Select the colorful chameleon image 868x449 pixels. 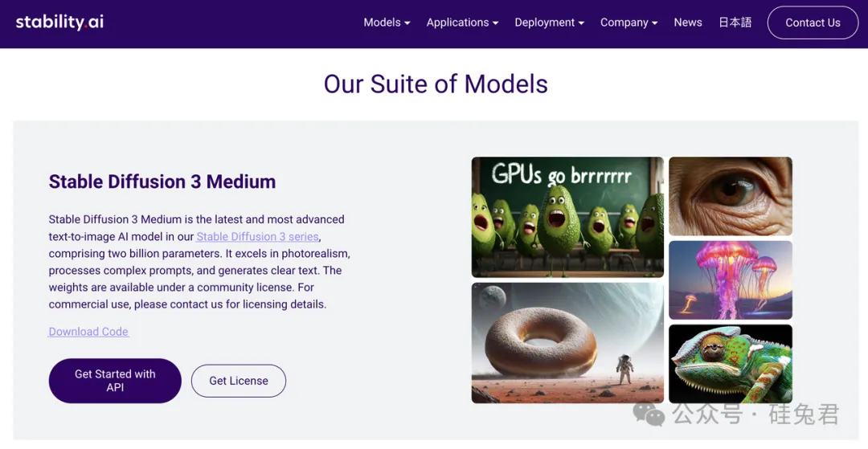pyautogui.click(x=730, y=364)
